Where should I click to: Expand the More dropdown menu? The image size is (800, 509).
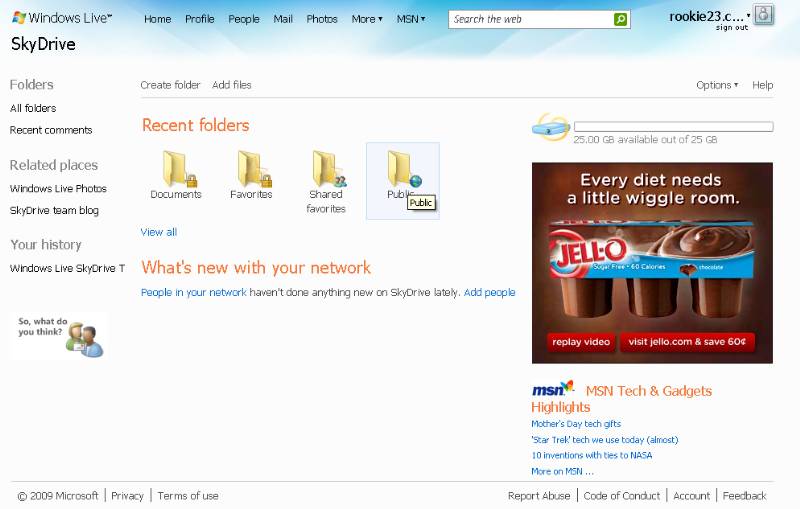pyautogui.click(x=367, y=19)
